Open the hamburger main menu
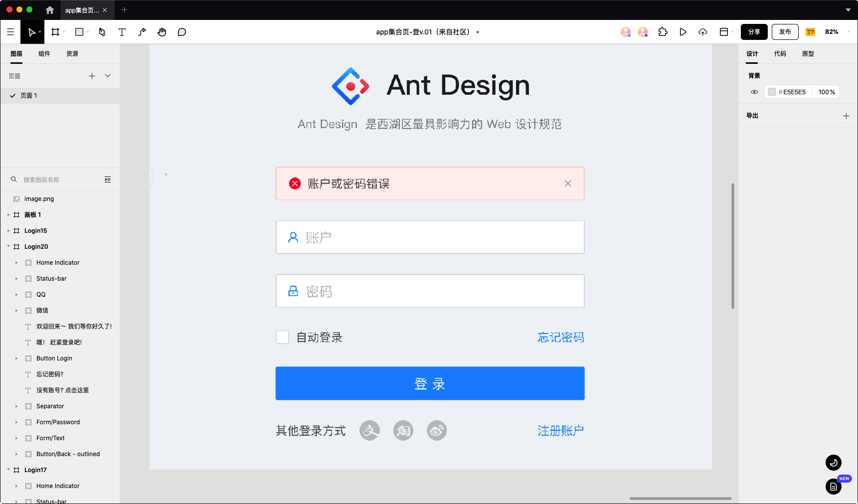This screenshot has height=504, width=858. (x=10, y=32)
